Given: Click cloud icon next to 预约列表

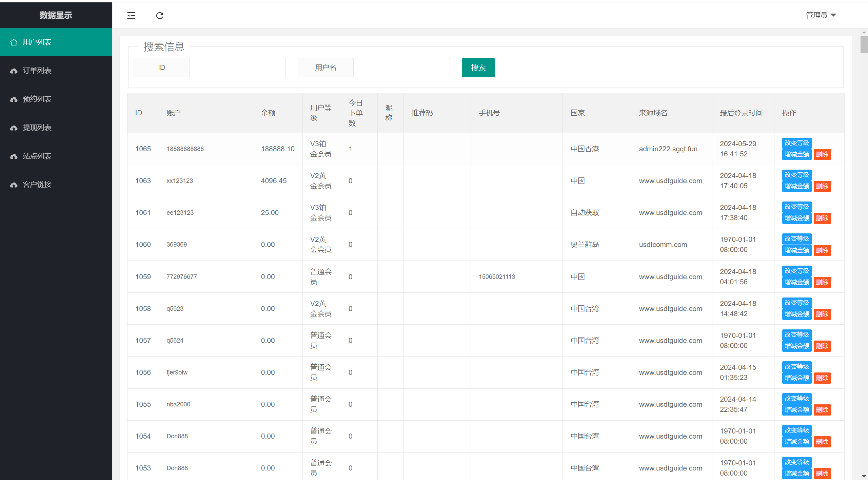Looking at the screenshot, I should pos(14,99).
